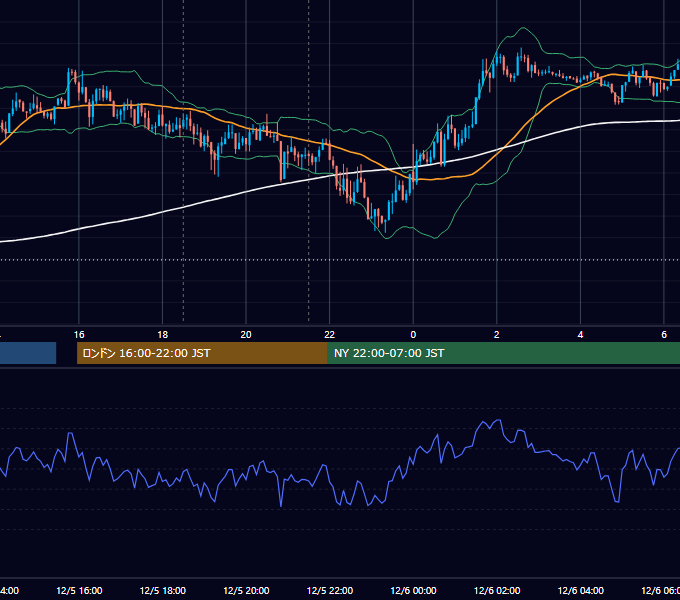Click the 16 hour label on the price chart axis
This screenshot has height=600, width=680.
click(x=79, y=335)
